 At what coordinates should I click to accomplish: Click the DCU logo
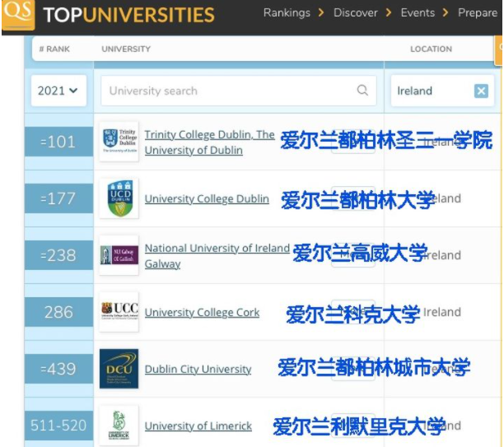pyautogui.click(x=119, y=369)
